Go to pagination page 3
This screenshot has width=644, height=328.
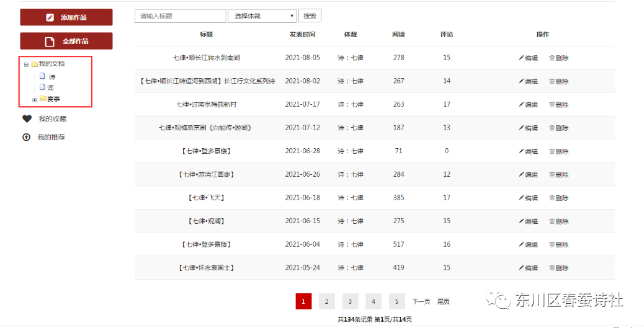coord(350,301)
